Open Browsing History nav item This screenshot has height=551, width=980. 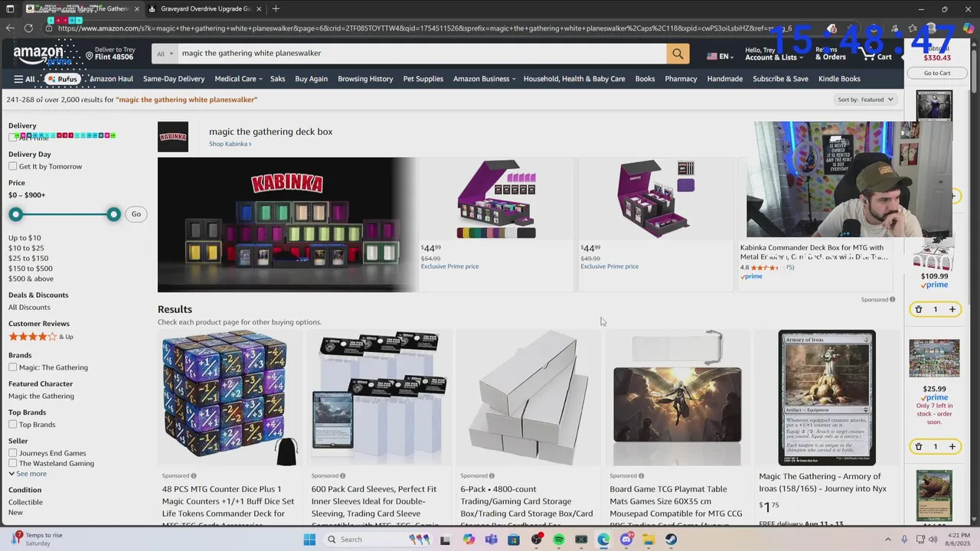365,79
